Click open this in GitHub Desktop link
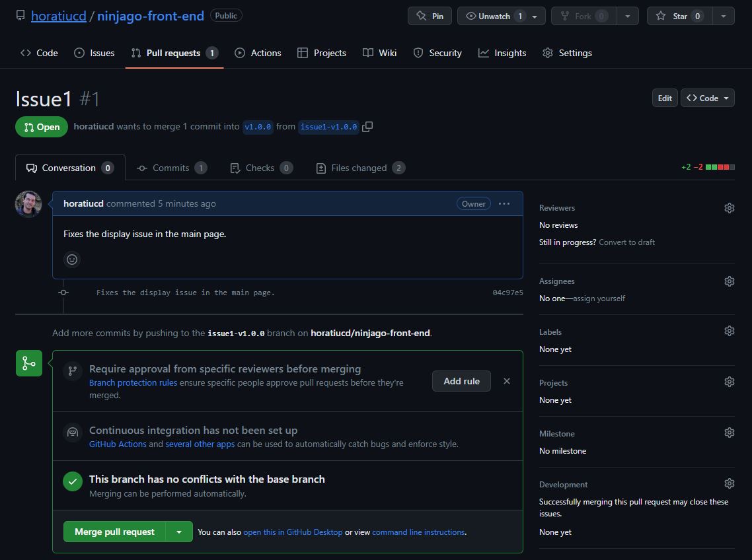 point(293,532)
